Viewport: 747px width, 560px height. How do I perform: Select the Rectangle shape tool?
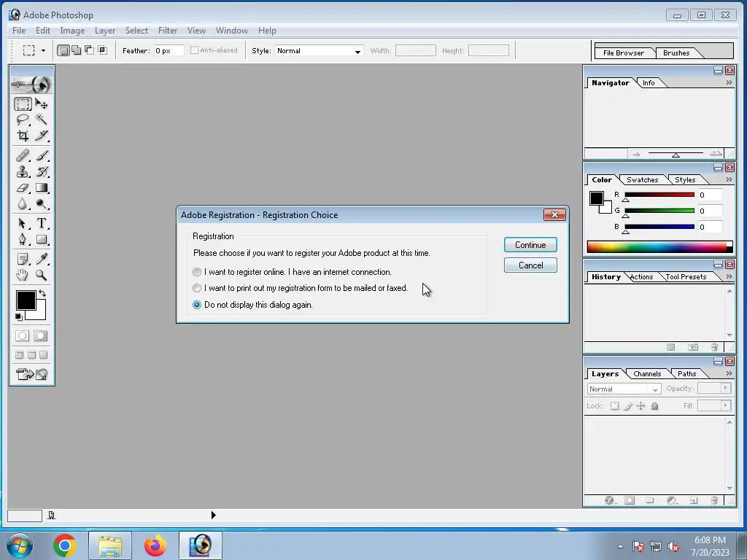[x=42, y=239]
